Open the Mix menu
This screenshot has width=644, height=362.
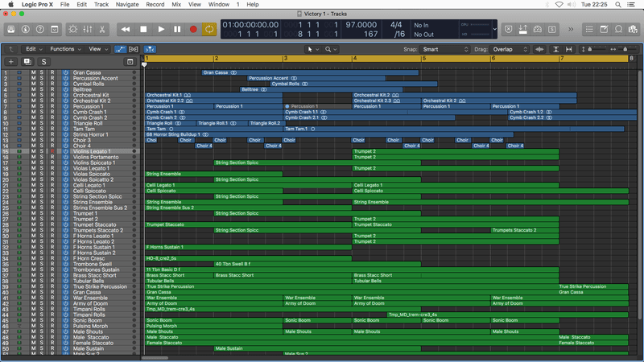[176, 5]
